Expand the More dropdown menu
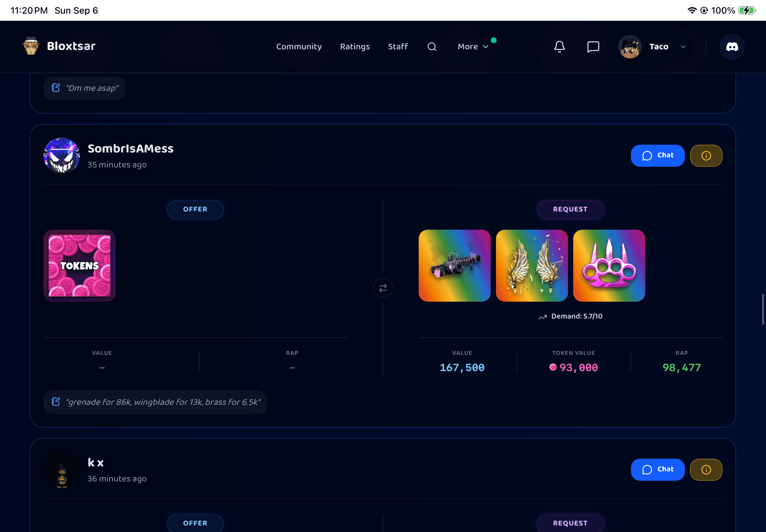Image resolution: width=766 pixels, height=532 pixels. [x=473, y=47]
